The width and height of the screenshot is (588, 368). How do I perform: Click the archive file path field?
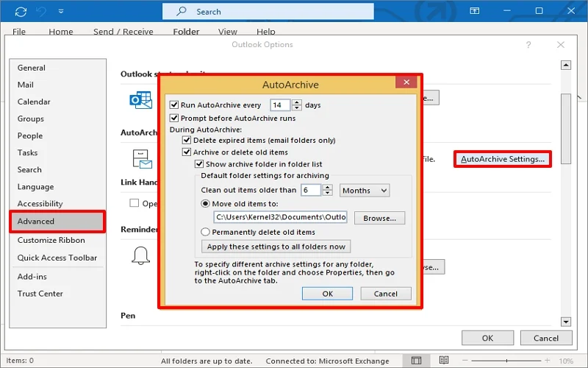pyautogui.click(x=281, y=217)
